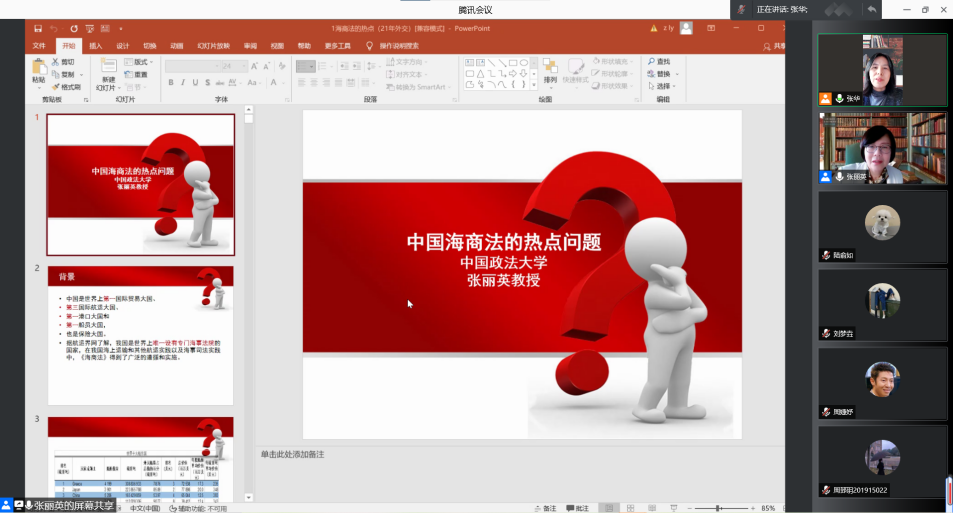This screenshot has width=953, height=513.
Task: Open the Font group dialog launcher
Action: pyautogui.click(x=287, y=100)
